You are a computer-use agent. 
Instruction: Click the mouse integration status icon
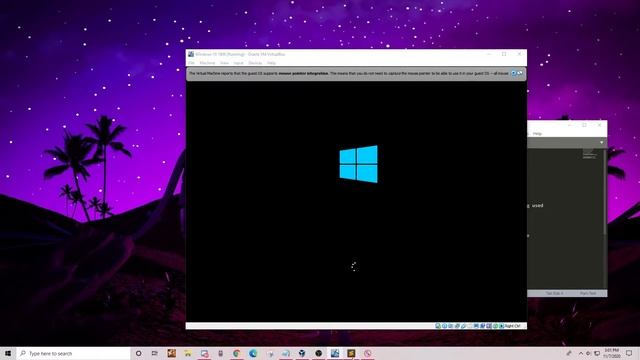pos(495,326)
